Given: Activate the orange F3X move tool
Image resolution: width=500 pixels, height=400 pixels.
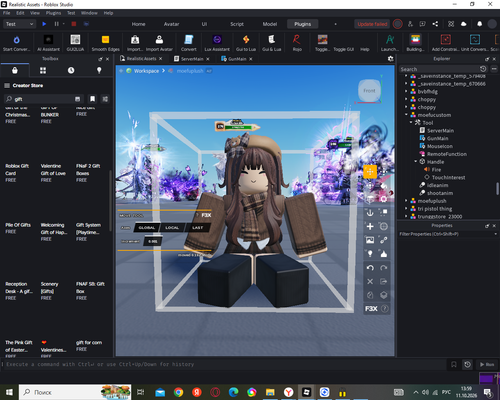Looking at the screenshot, I should pyautogui.click(x=370, y=172).
